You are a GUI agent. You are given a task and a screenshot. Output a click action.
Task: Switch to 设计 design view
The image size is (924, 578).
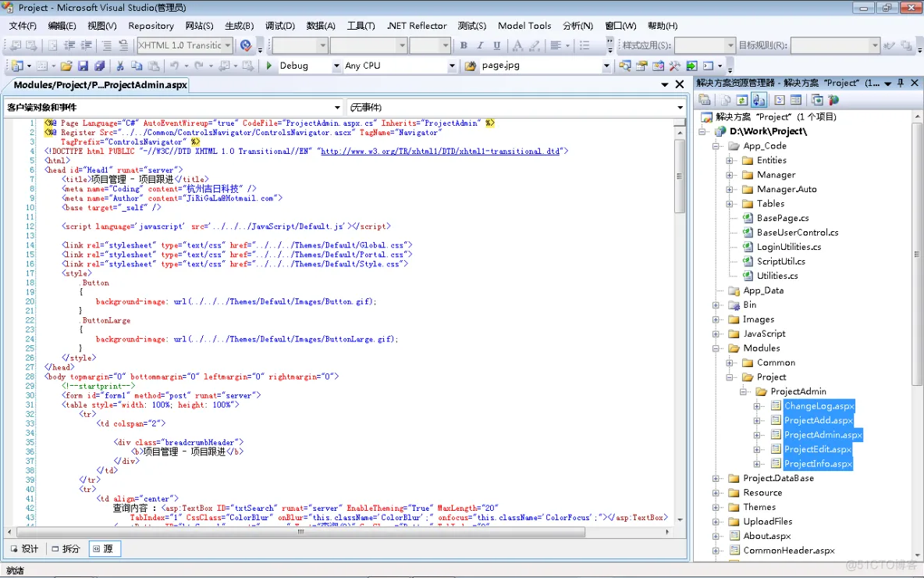24,549
